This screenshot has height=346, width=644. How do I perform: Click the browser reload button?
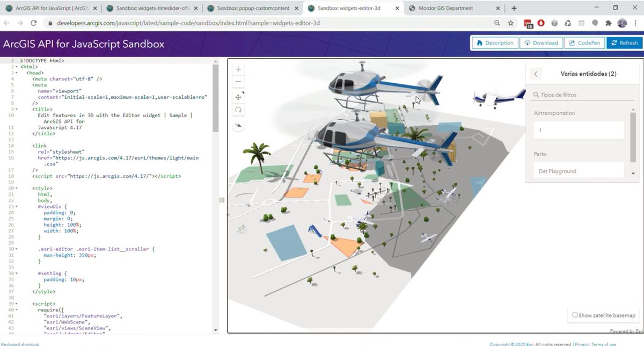point(34,24)
